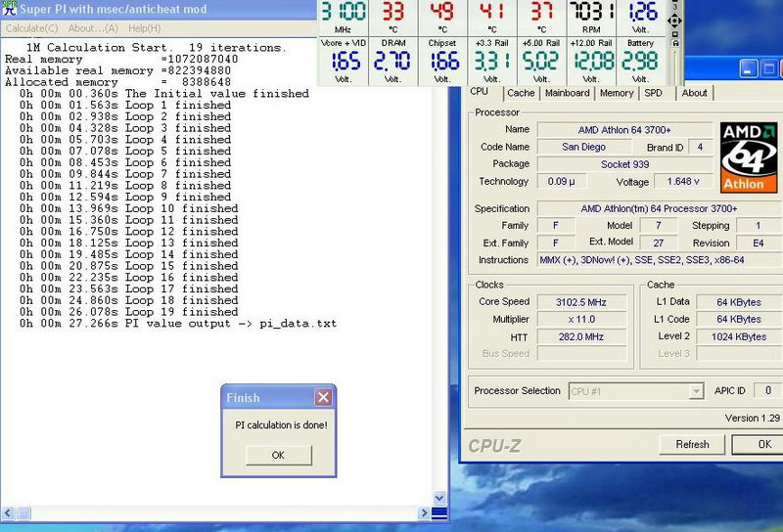Screen dimensions: 783x532
Task: Click the Super PI title bar icon
Action: pos(10,9)
